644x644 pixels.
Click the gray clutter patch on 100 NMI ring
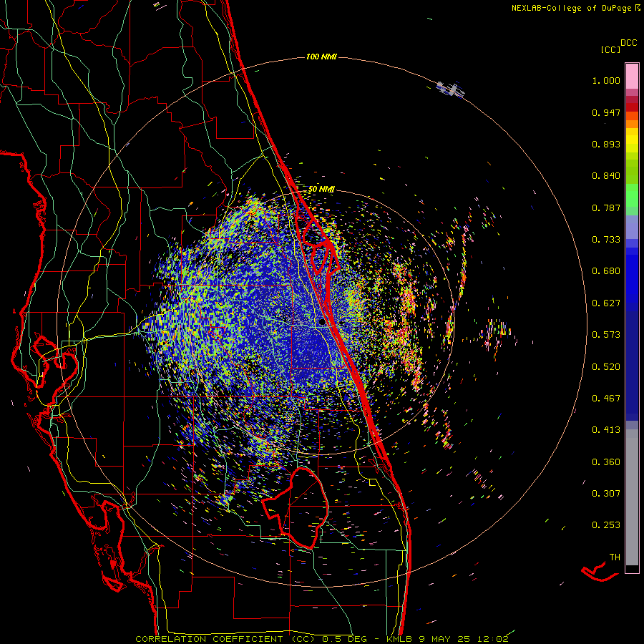[x=451, y=89]
